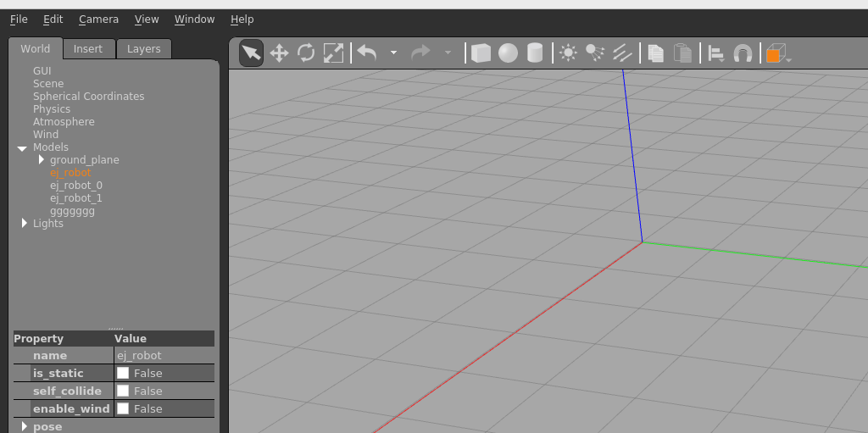
Task: Expand the Lights tree node
Action: tap(25, 224)
